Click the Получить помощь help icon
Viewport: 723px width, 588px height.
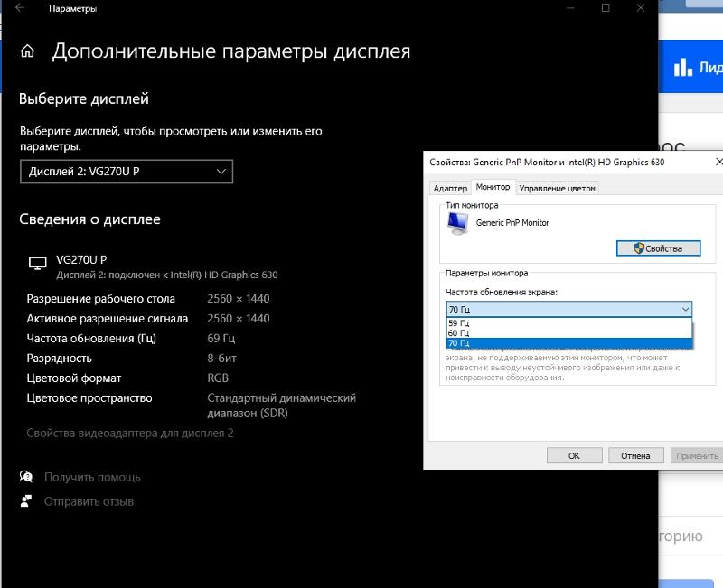[x=26, y=477]
